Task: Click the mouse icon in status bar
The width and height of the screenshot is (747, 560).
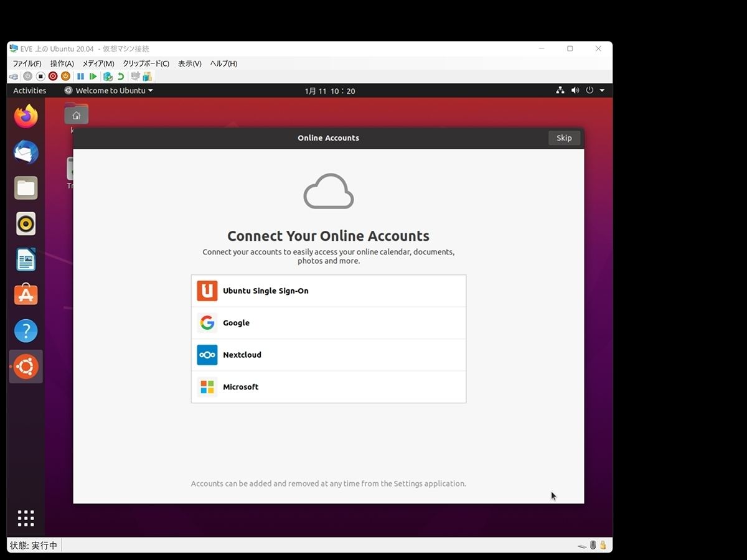Action: pyautogui.click(x=593, y=545)
